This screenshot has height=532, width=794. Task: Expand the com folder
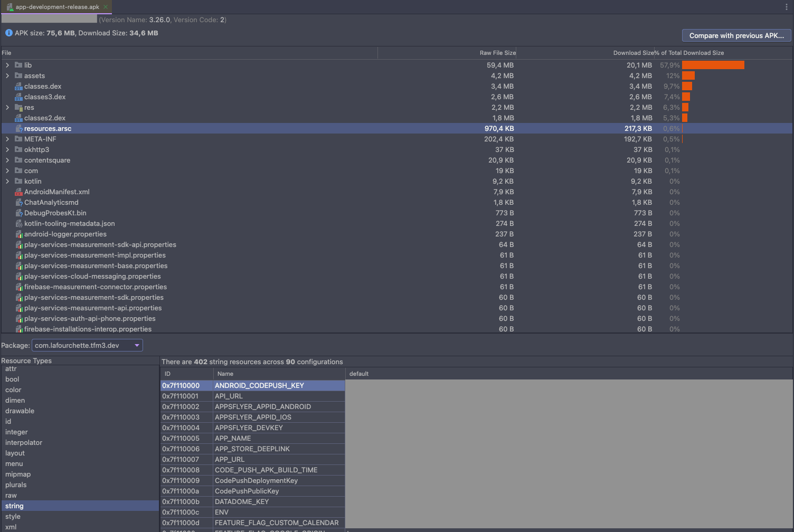coord(7,170)
